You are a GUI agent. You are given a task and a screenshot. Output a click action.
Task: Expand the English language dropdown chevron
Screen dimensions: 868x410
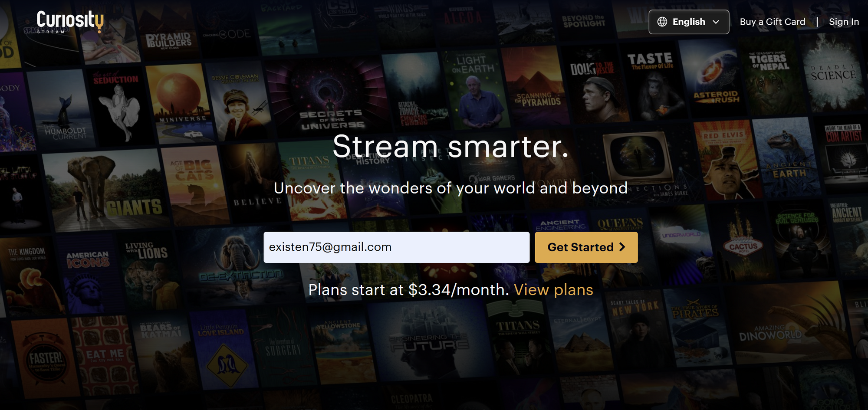pyautogui.click(x=716, y=22)
